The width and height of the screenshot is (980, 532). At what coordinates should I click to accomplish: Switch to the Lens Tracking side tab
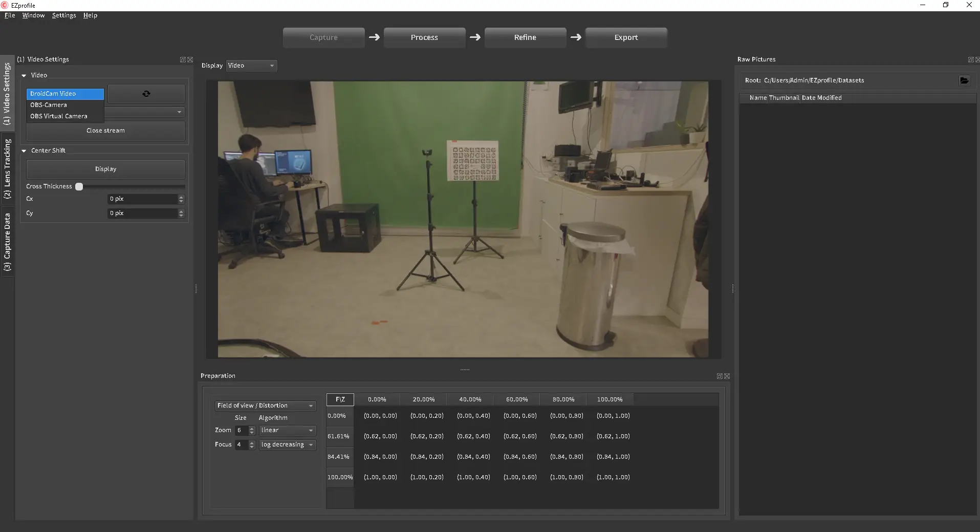click(7, 169)
